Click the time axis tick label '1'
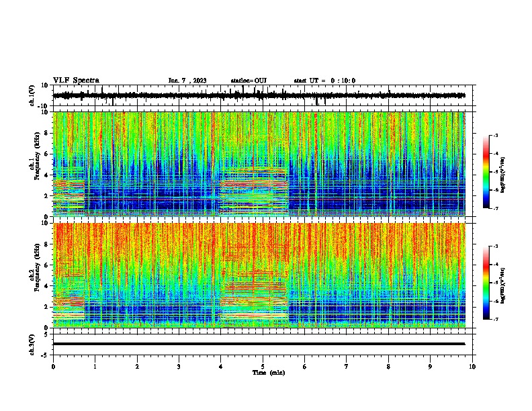This screenshot has height=411, width=532. (95, 367)
